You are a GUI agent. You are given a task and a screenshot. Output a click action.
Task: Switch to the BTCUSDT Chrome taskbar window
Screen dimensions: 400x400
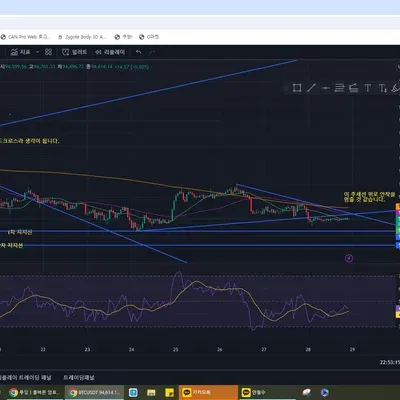94,392
